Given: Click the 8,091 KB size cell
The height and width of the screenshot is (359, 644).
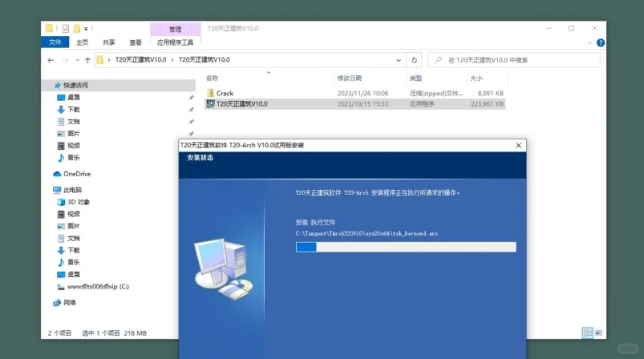Looking at the screenshot, I should click(490, 94).
